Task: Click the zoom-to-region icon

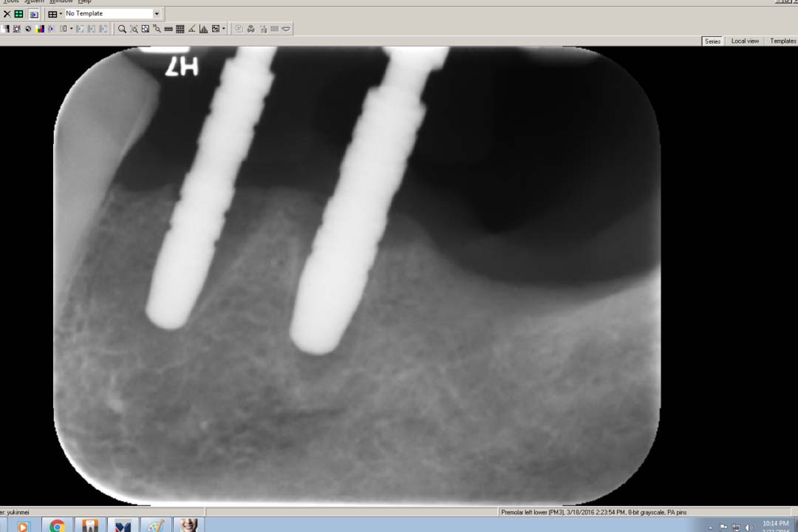Action: click(134, 29)
